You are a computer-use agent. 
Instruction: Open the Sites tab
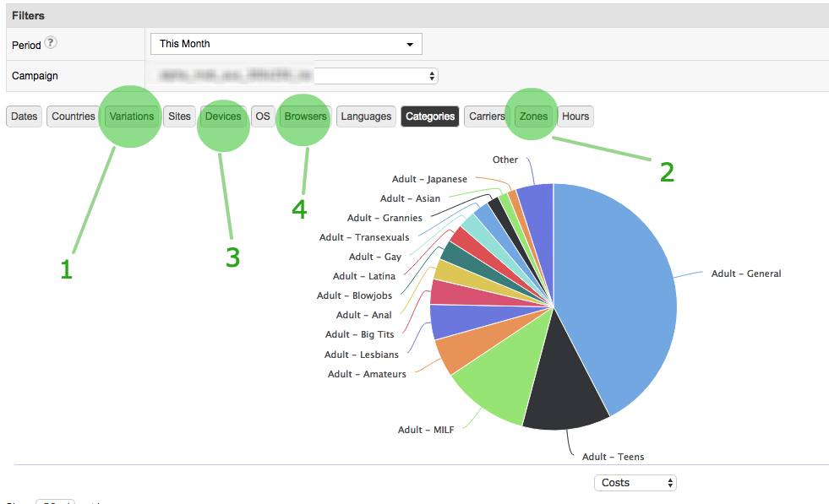click(179, 117)
